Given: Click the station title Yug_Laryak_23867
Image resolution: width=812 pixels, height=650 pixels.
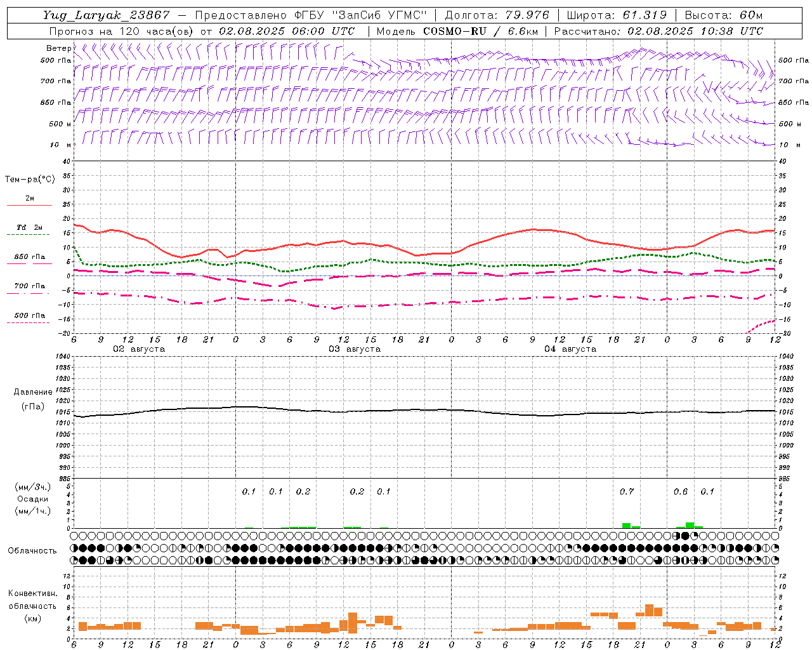Looking at the screenshot, I should (x=107, y=15).
